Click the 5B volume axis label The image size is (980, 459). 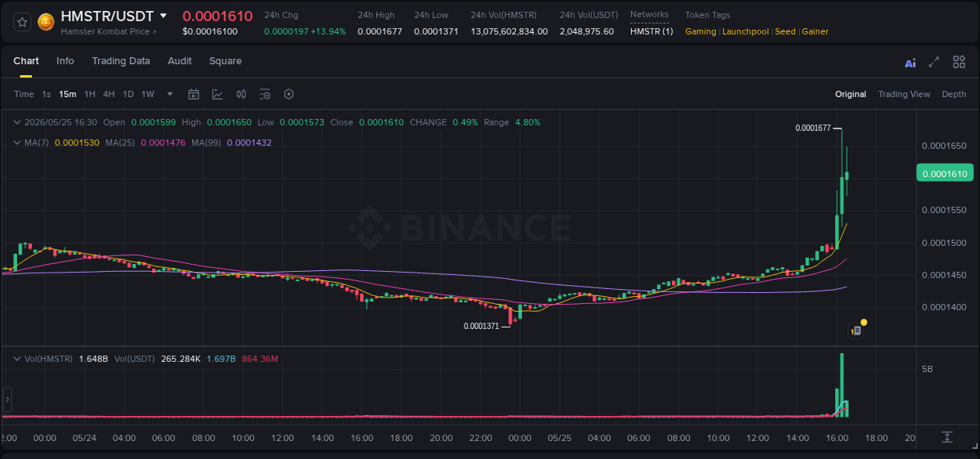[927, 368]
